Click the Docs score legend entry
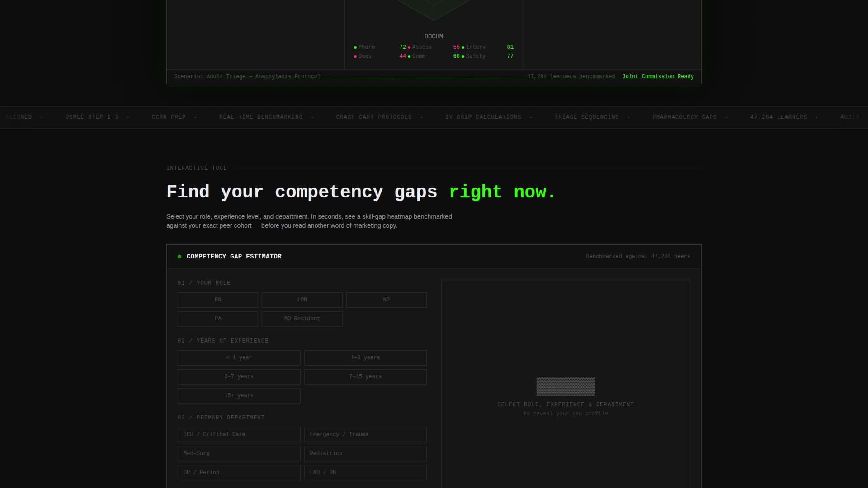This screenshot has height=488, width=868. [380, 56]
